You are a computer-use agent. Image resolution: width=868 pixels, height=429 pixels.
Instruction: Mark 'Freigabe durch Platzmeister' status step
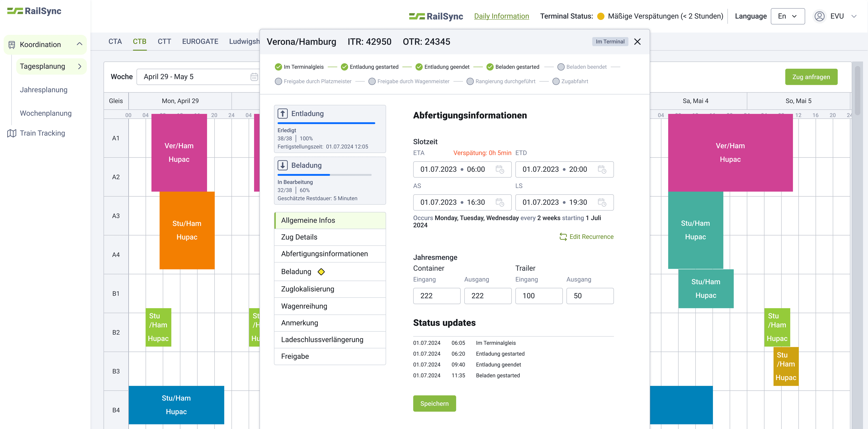click(278, 82)
